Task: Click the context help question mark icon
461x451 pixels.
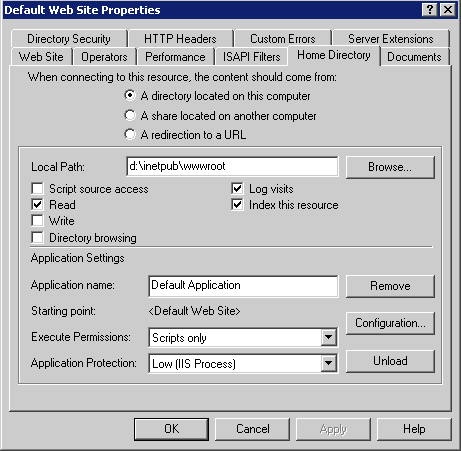Action: (430, 10)
